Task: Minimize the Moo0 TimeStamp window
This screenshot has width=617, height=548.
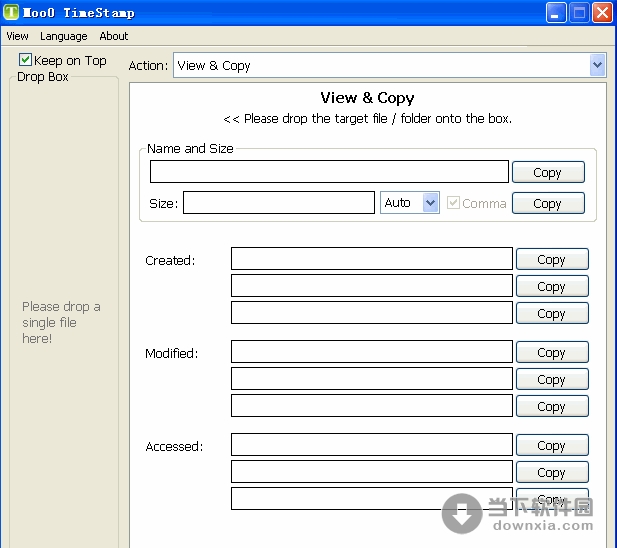Action: [x=556, y=13]
